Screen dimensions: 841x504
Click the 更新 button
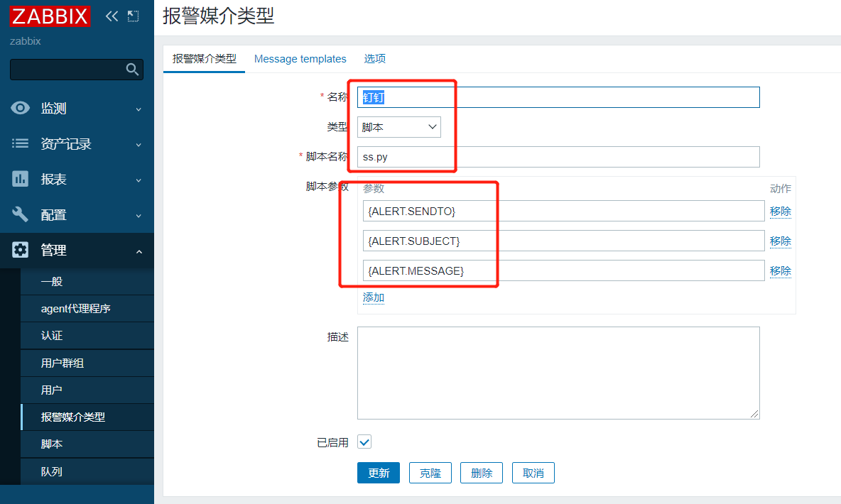(x=379, y=473)
